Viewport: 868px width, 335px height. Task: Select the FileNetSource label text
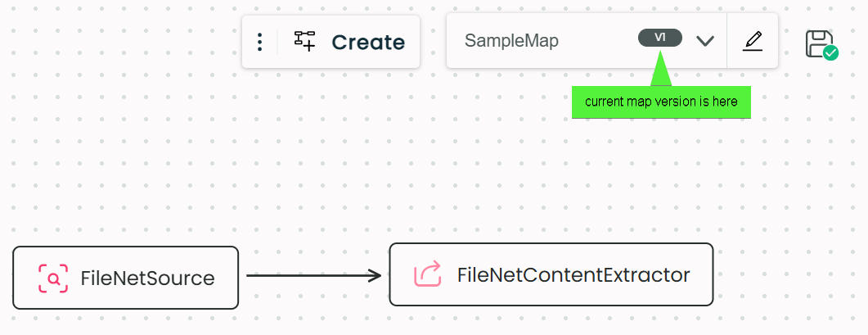[147, 278]
